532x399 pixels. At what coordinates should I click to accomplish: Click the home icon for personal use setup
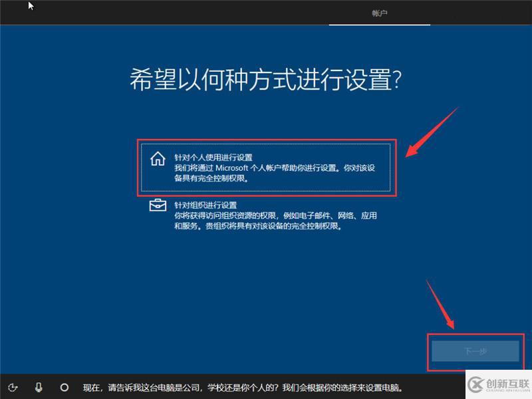pos(157,158)
